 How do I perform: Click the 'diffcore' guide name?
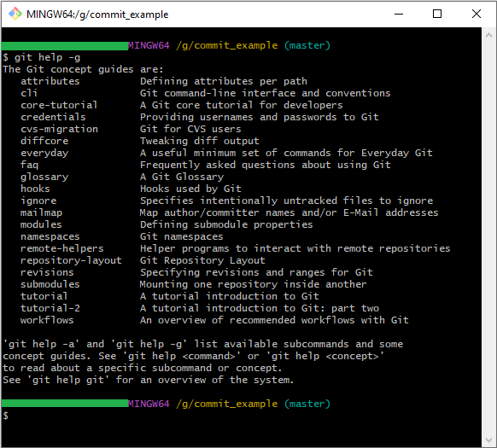click(44, 141)
